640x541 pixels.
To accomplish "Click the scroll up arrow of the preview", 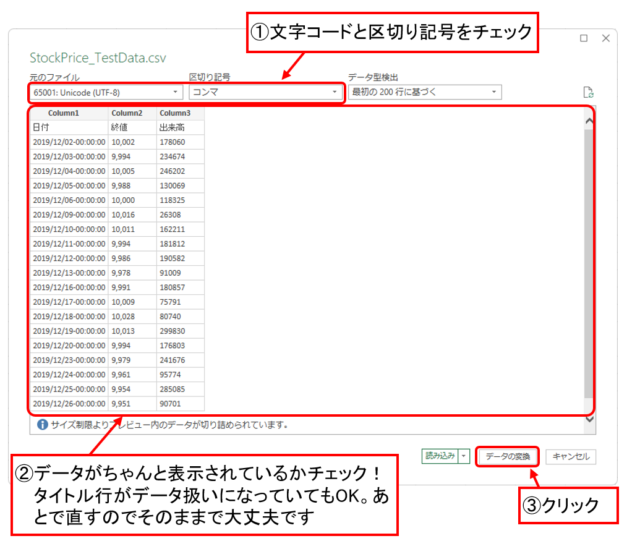I will 589,121.
